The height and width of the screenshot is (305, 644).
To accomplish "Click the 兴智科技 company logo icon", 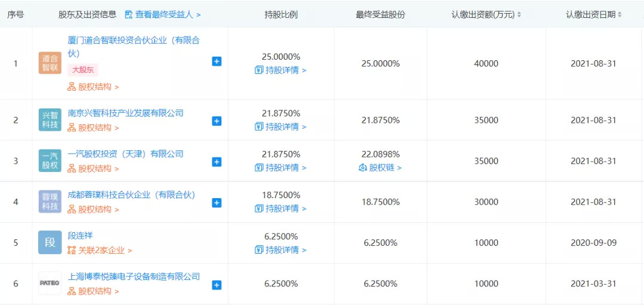I will coord(50,119).
